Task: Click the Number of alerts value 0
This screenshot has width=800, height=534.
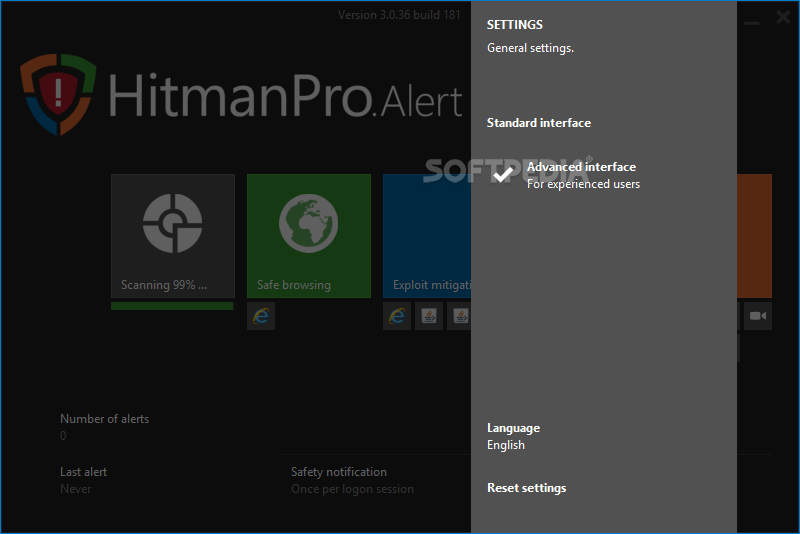Action: [x=63, y=436]
